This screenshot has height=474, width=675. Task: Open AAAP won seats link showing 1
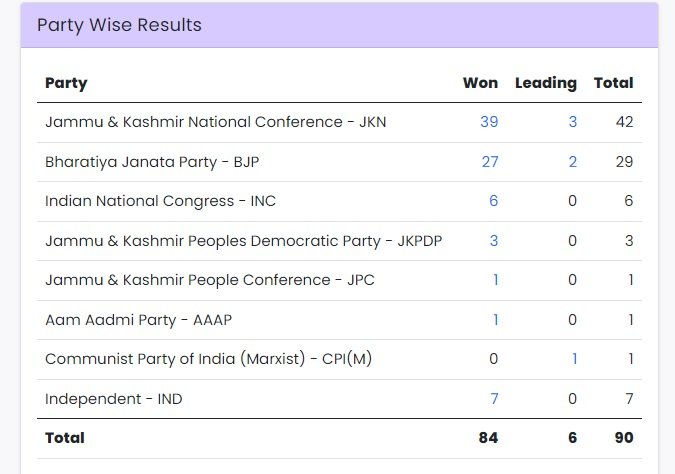(x=496, y=320)
